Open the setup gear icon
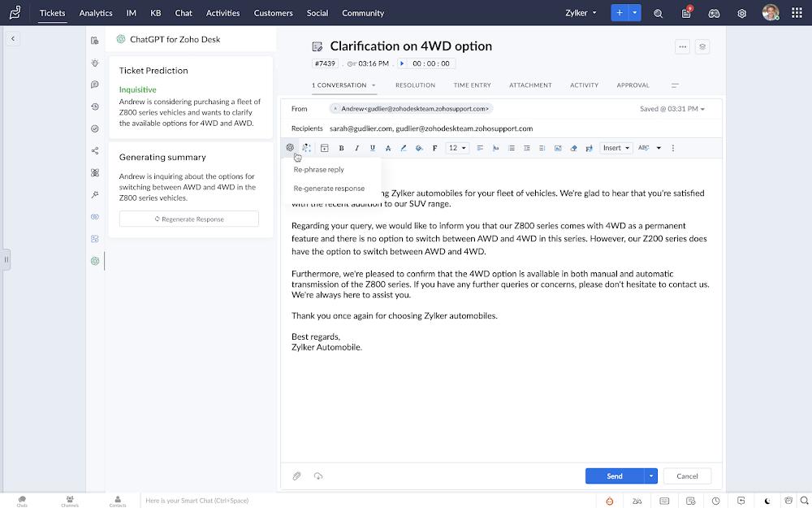This screenshot has width=812, height=508. pos(742,14)
